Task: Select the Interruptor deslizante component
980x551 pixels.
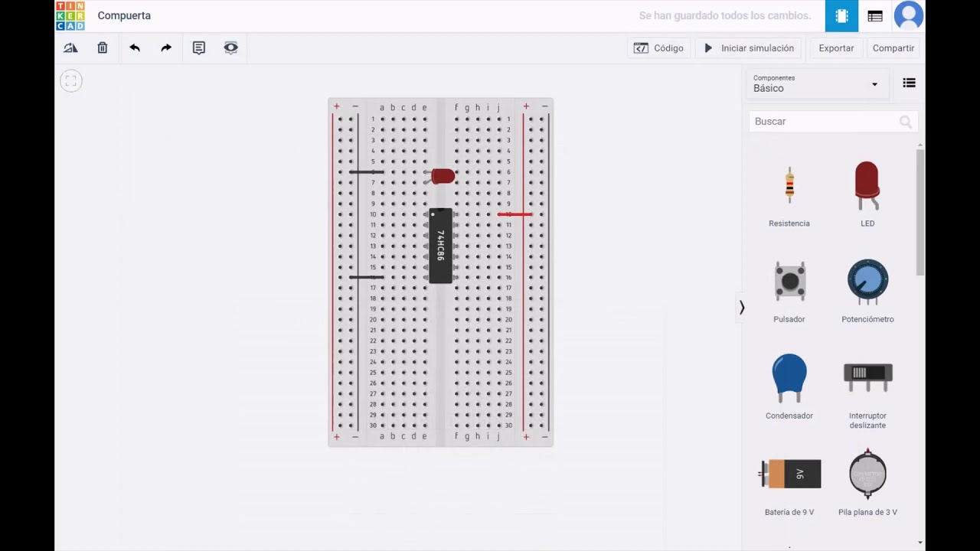Action: coord(867,394)
